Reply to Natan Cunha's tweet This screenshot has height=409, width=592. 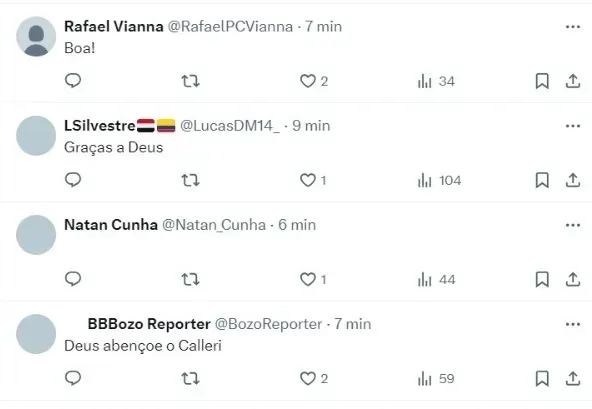pos(73,279)
